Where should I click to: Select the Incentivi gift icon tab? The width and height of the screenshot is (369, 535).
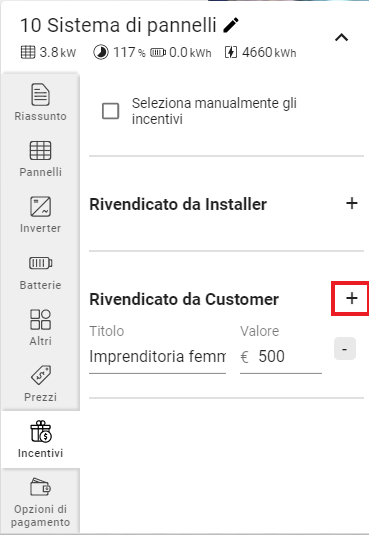(x=40, y=439)
